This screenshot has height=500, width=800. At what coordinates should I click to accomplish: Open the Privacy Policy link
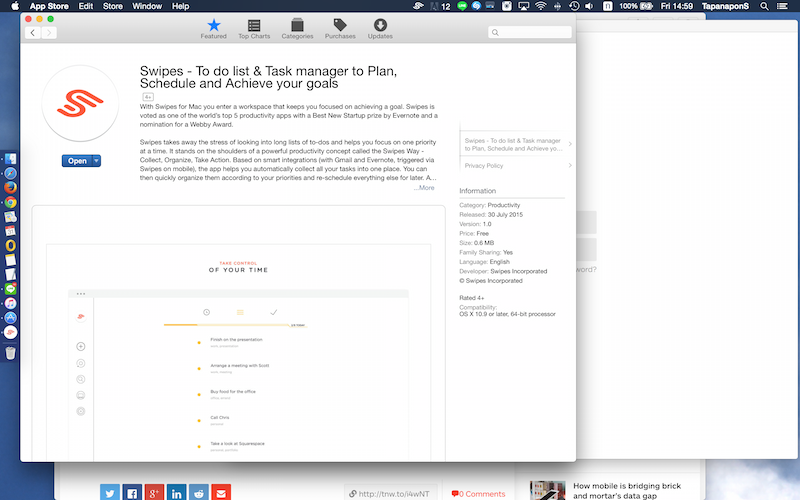click(x=516, y=165)
